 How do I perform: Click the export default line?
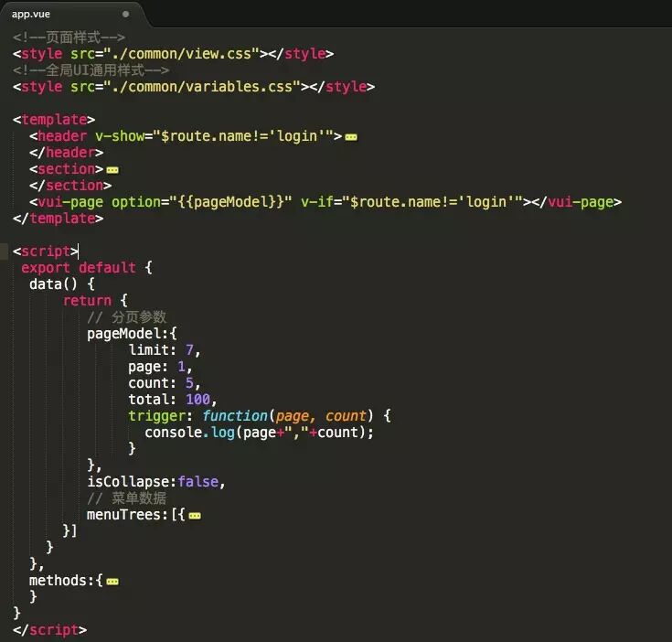pos(87,268)
